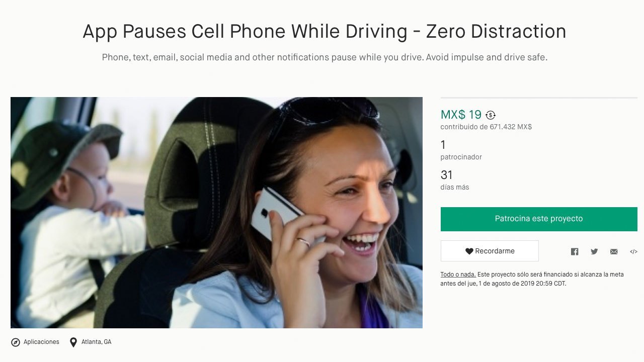Share project via Twitter icon

point(594,251)
